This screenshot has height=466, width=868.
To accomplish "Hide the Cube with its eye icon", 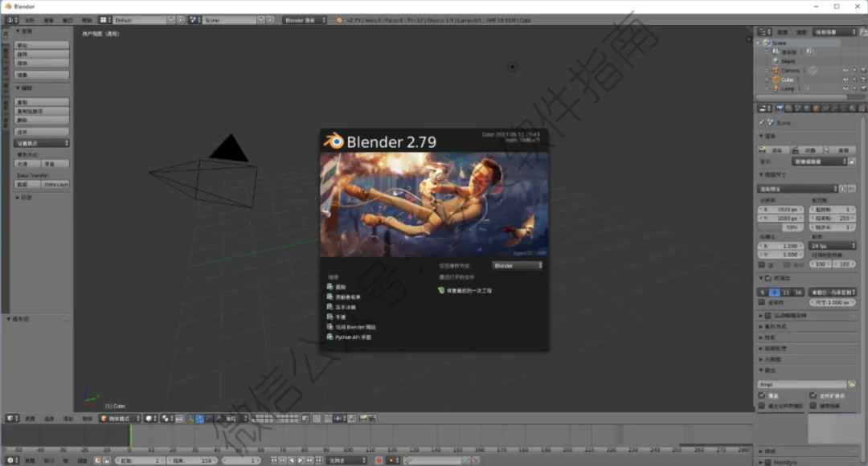I will tap(845, 80).
